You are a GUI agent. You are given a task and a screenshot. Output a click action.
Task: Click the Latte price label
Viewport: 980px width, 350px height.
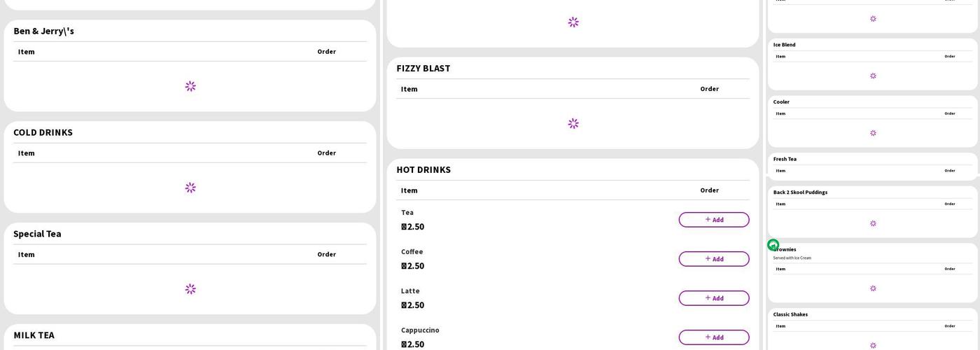point(412,305)
